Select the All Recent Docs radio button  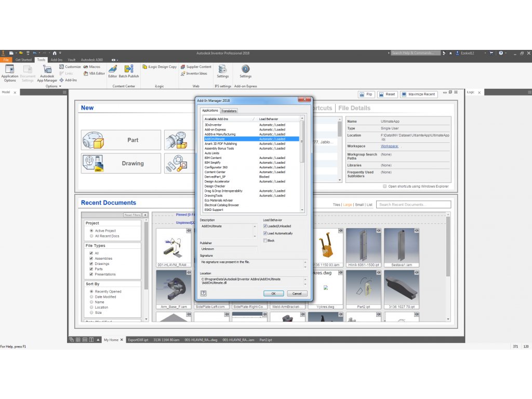[x=91, y=236]
